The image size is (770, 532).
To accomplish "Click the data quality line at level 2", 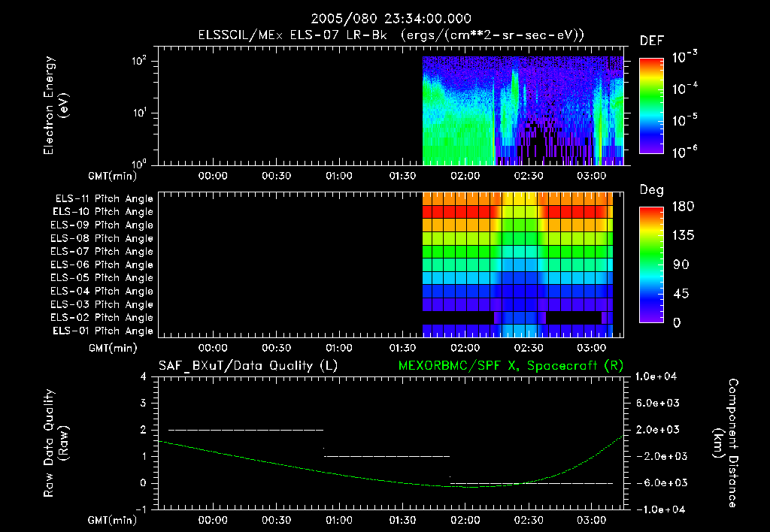I will (x=246, y=431).
